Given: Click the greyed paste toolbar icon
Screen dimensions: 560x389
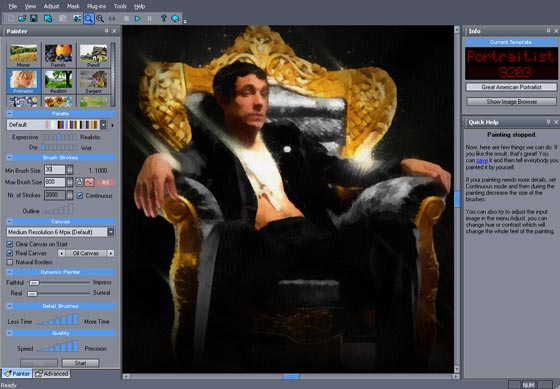Looking at the screenshot, I should coord(62,18).
